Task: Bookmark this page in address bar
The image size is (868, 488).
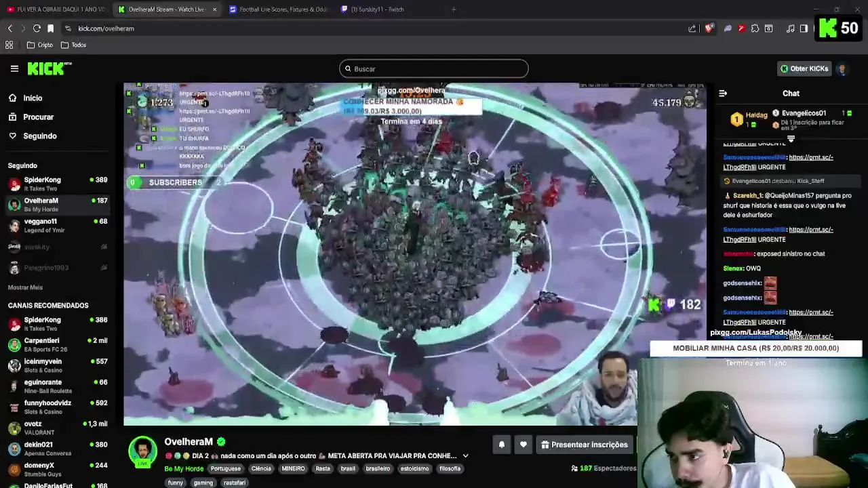Action: tap(50, 28)
